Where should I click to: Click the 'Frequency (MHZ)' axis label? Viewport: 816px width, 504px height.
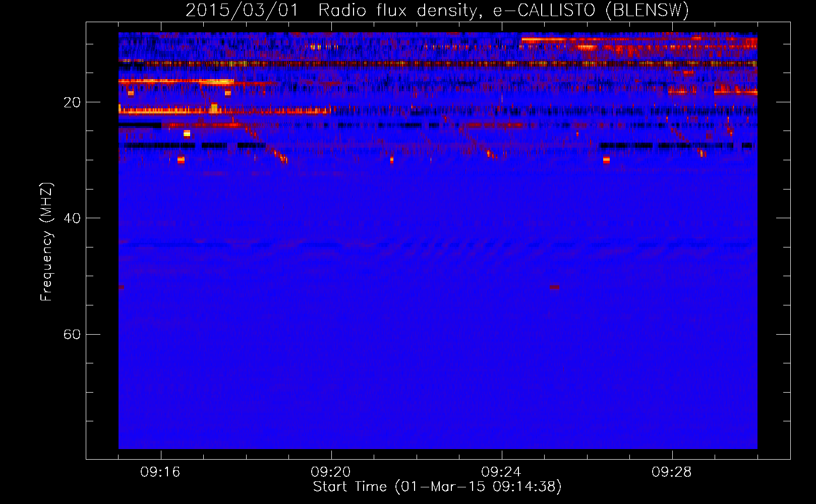point(46,242)
